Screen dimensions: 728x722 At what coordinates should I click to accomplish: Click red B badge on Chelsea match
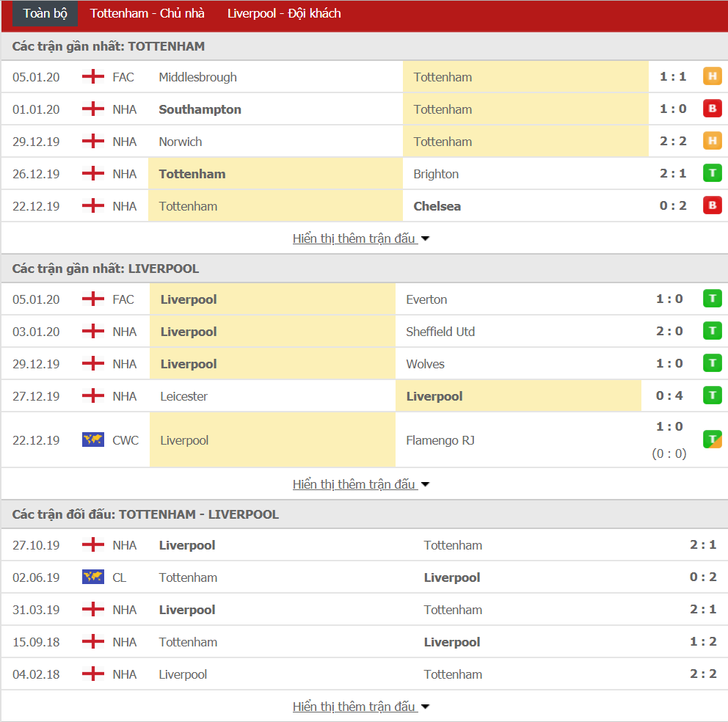712,205
